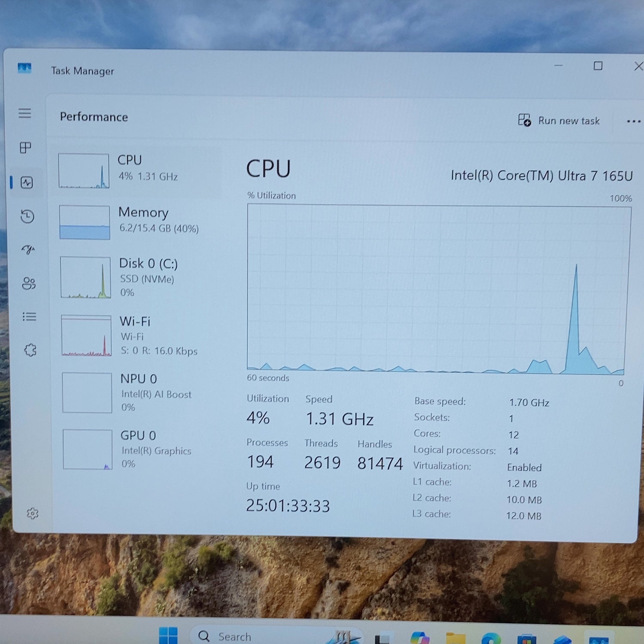Click the Sockets value 1
The height and width of the screenshot is (644, 644).
[511, 419]
